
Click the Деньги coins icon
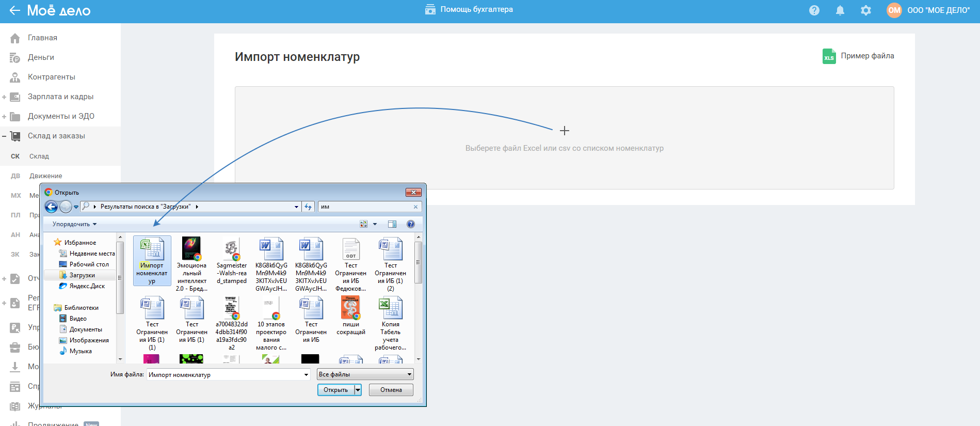(x=15, y=57)
